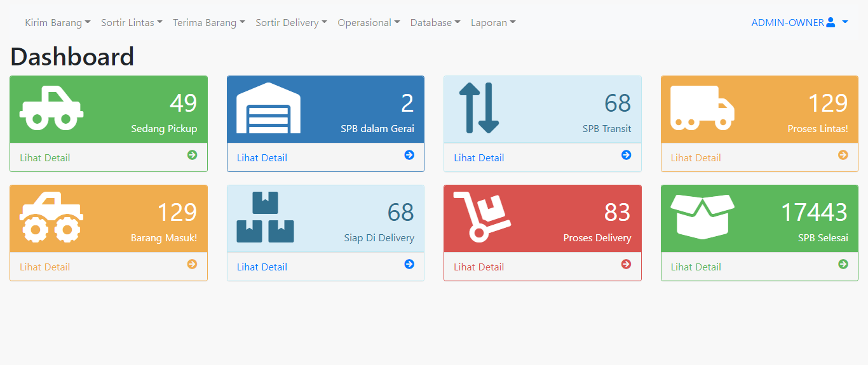
Task: Click the monster truck icon on Barang Masuk card
Action: 51,217
